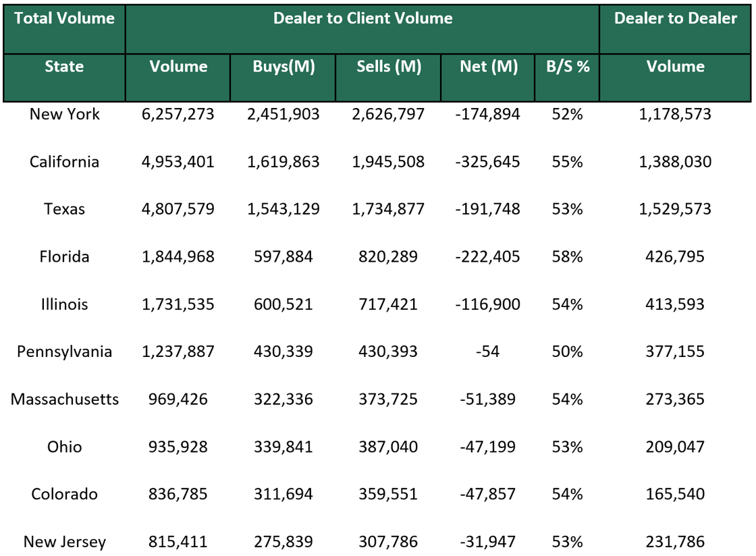Select Massachusetts Sells value 373,725
Screen dimensions: 756x556
click(388, 399)
